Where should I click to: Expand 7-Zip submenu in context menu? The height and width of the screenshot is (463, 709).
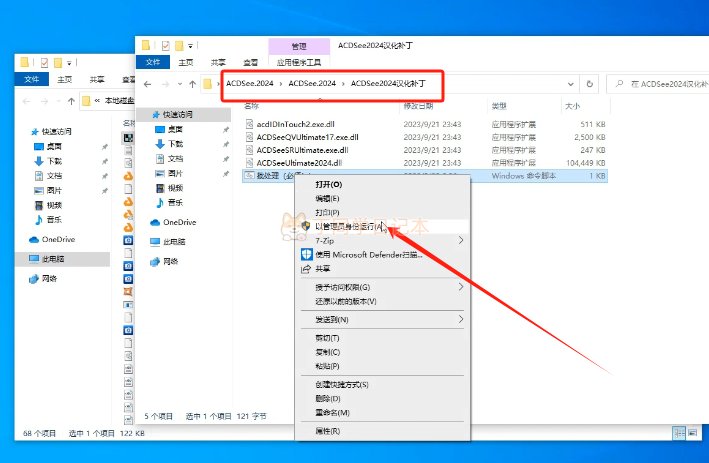383,241
